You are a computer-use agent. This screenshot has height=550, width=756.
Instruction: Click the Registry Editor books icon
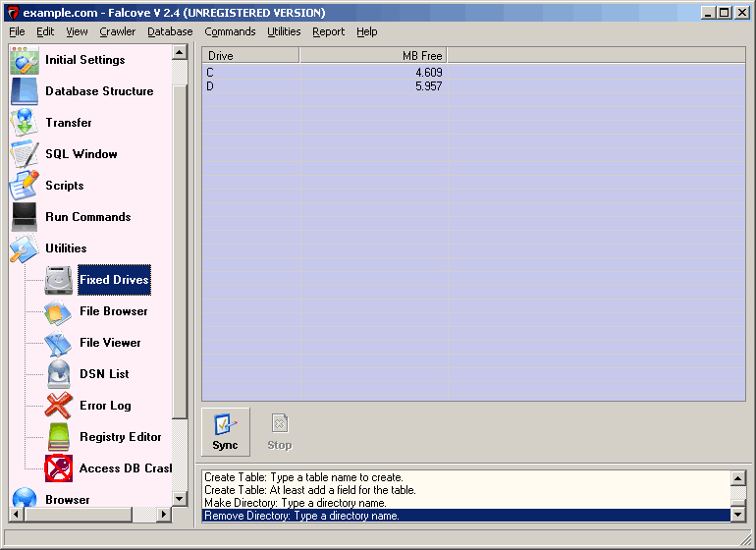click(59, 437)
